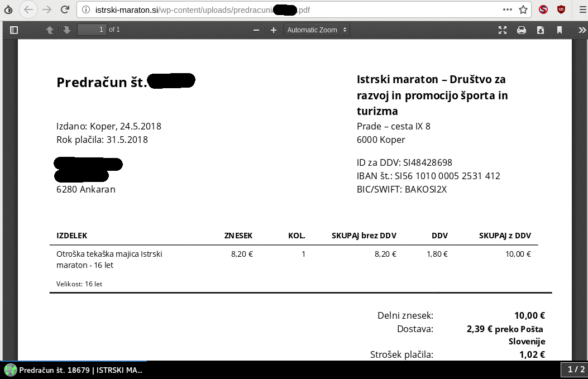
Task: Print the PDF document
Action: pyautogui.click(x=521, y=30)
